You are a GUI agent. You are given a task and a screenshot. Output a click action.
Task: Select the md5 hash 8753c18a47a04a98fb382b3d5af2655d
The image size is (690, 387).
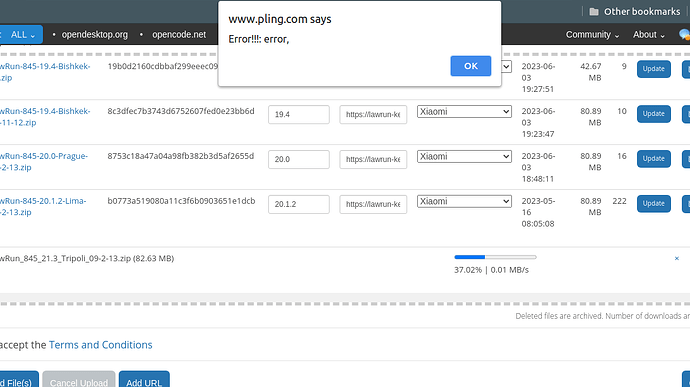click(x=181, y=156)
